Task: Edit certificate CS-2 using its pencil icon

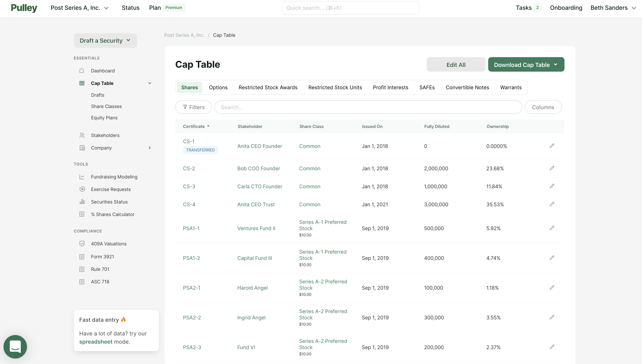Action: [x=552, y=168]
